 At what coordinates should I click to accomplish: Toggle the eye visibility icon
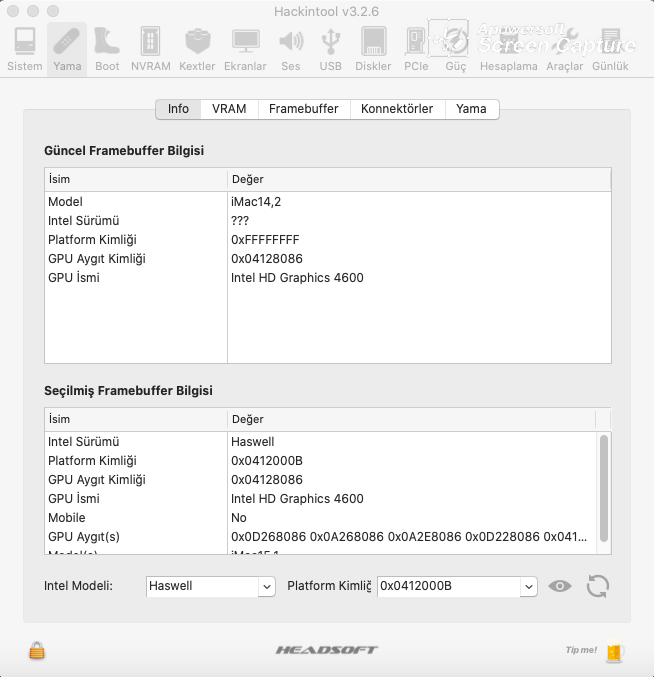(560, 586)
